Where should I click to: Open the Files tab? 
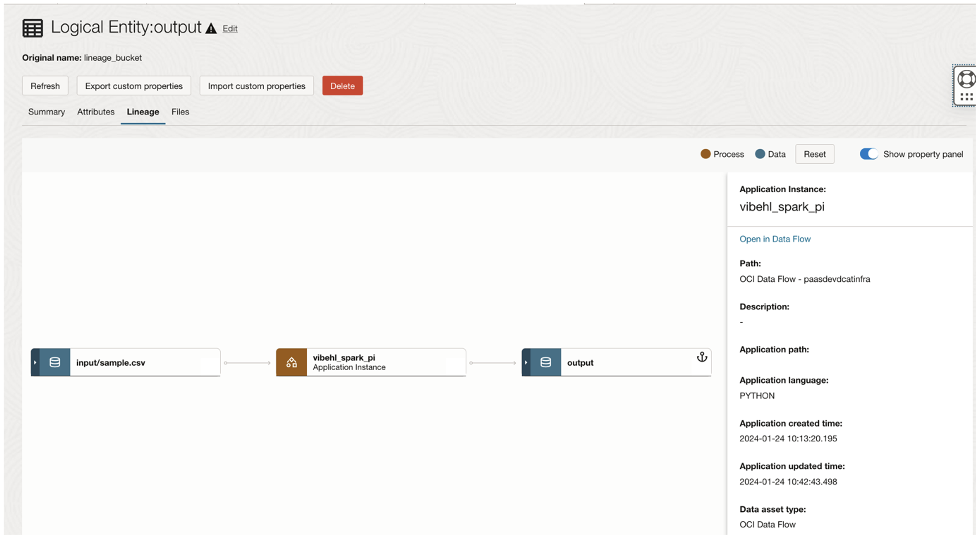tap(180, 111)
